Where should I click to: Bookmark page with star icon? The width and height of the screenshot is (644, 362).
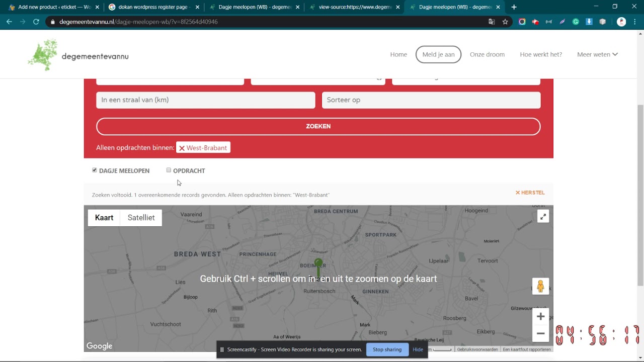click(505, 22)
